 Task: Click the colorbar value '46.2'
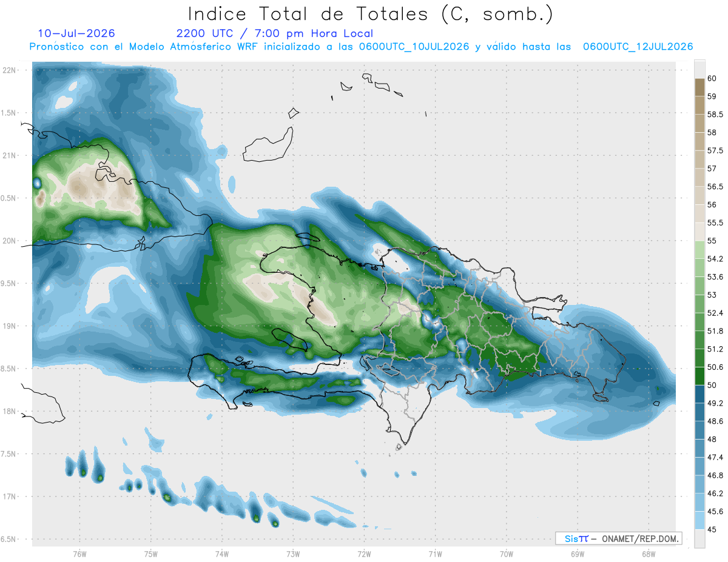(x=715, y=493)
